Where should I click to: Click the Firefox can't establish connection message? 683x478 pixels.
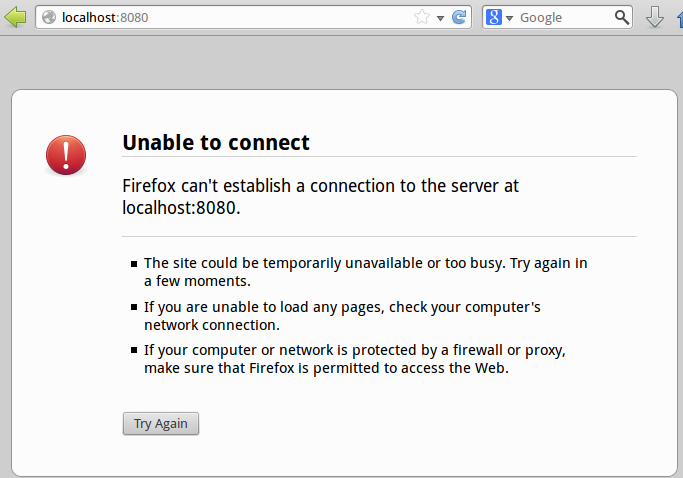click(320, 197)
